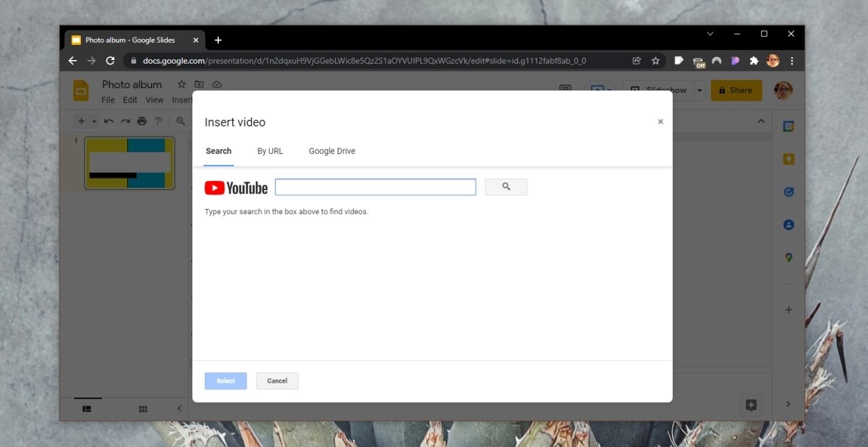Click the YouTube search magnifier button

pos(506,187)
